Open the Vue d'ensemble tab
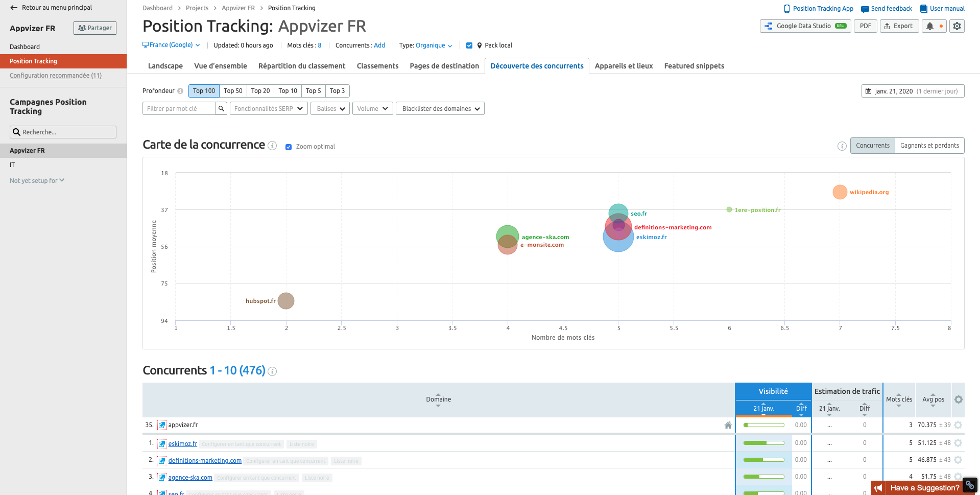 click(x=221, y=66)
